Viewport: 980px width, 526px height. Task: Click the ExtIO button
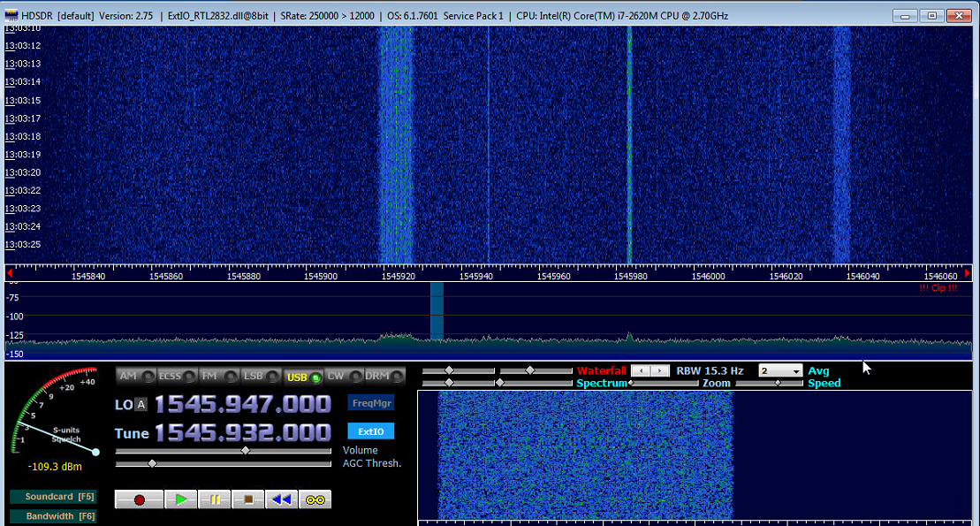pyautogui.click(x=370, y=431)
